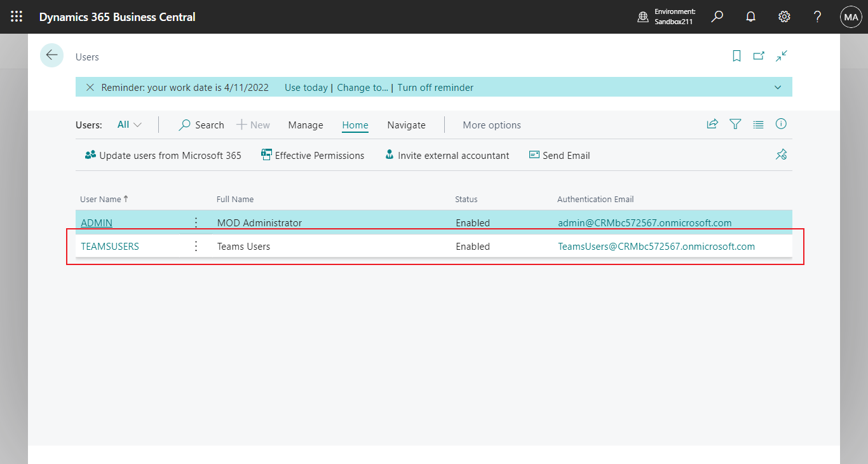Open Users page in new window
Image resolution: width=868 pixels, height=464 pixels.
[x=759, y=56]
